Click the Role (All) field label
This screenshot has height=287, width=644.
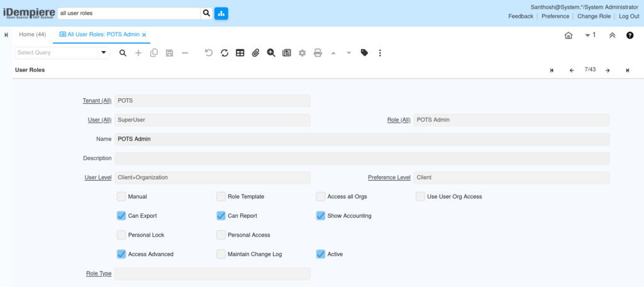click(x=399, y=120)
